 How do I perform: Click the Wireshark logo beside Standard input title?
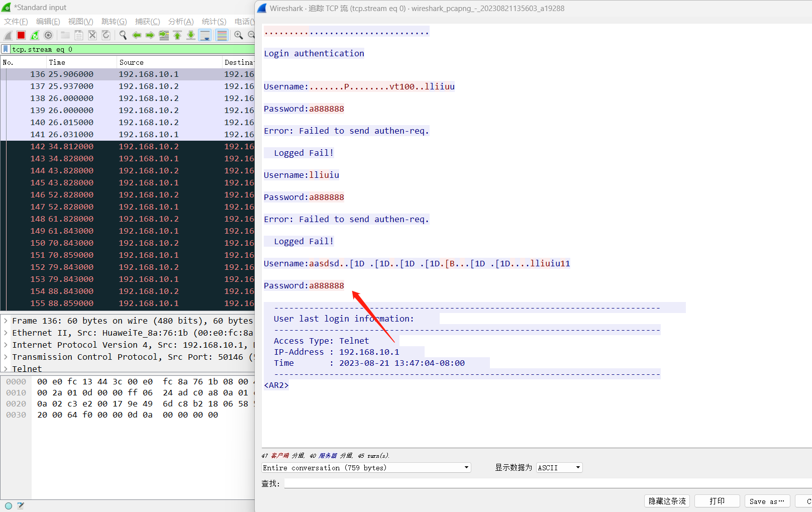click(x=7, y=8)
